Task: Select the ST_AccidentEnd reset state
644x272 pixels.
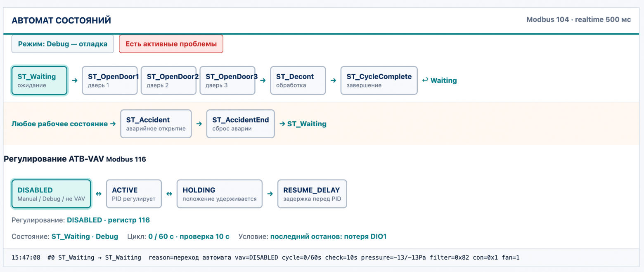Action: (240, 124)
